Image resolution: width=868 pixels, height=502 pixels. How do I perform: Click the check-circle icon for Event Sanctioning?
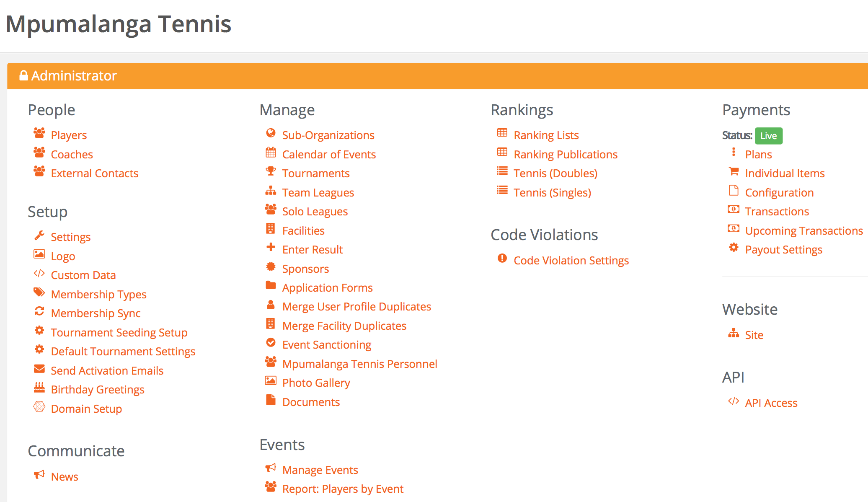pyautogui.click(x=271, y=343)
